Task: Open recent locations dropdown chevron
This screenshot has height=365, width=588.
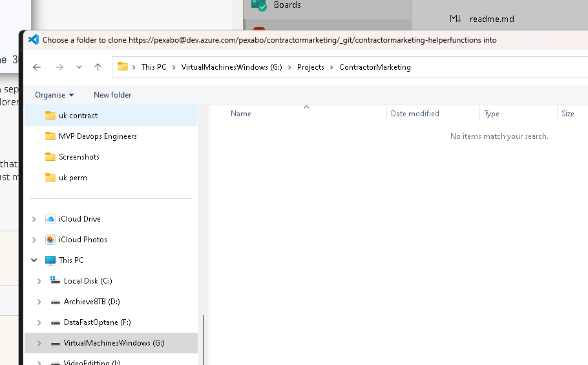Action: [x=79, y=67]
